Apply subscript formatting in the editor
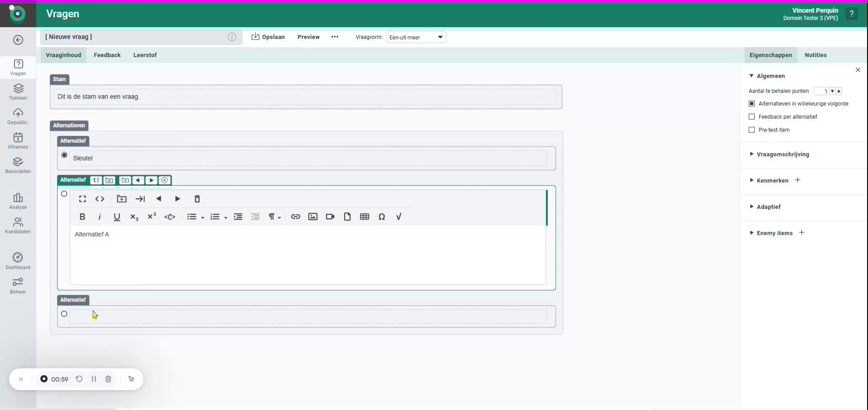868x410 pixels. tap(134, 217)
